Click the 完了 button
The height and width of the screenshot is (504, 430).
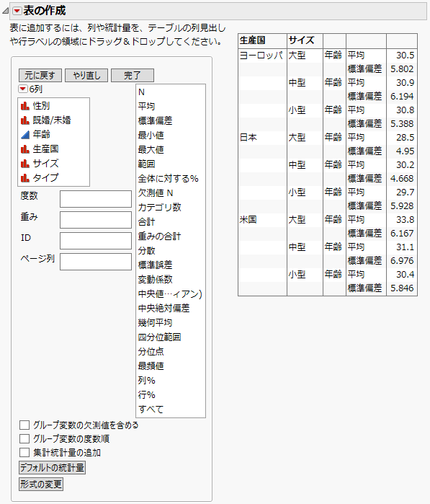pyautogui.click(x=133, y=76)
